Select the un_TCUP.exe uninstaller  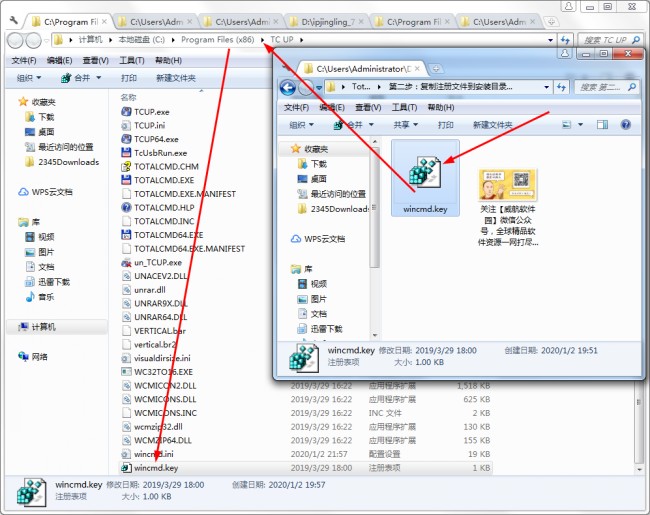pyautogui.click(x=158, y=262)
